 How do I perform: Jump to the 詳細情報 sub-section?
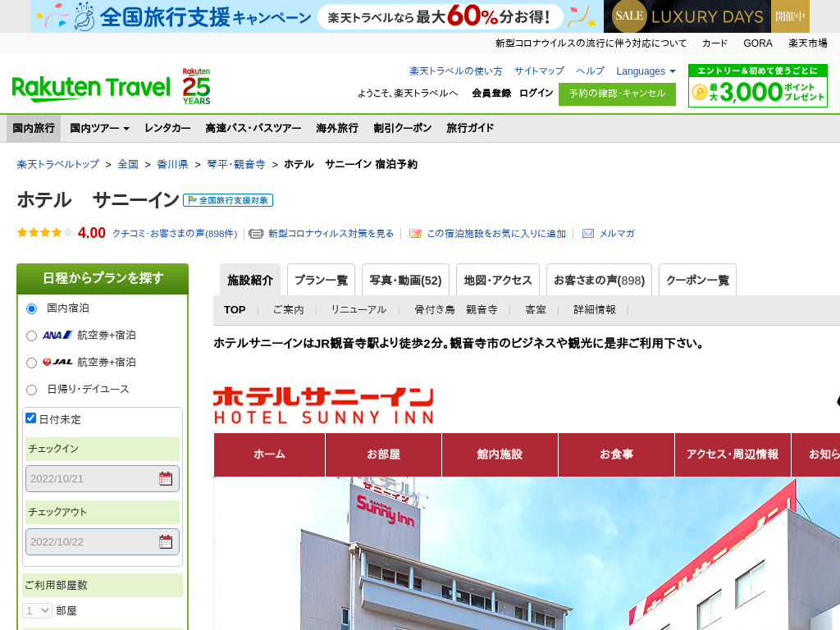click(x=595, y=309)
